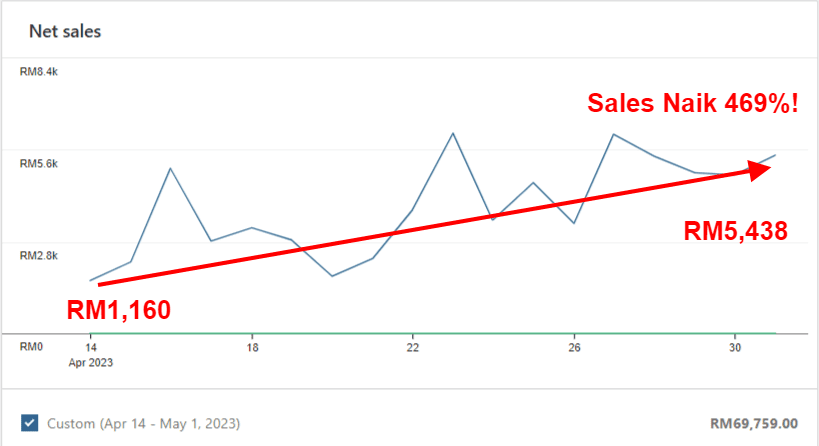Click the Apr 2023 axis label
The height and width of the screenshot is (446, 819).
tap(93, 363)
